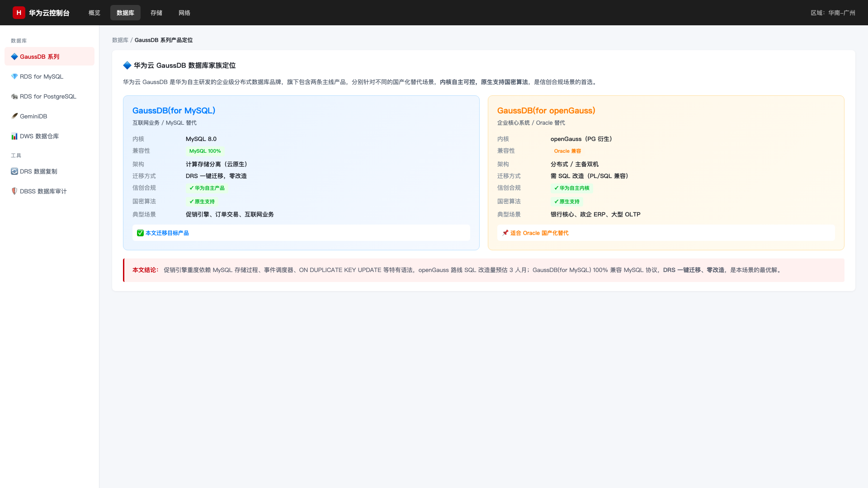Click 原生支持 badge in MySQL card
The height and width of the screenshot is (488, 868).
click(202, 202)
